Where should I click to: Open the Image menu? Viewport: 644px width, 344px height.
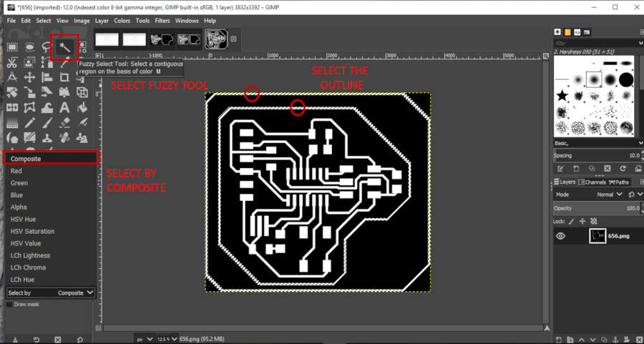[x=82, y=21]
